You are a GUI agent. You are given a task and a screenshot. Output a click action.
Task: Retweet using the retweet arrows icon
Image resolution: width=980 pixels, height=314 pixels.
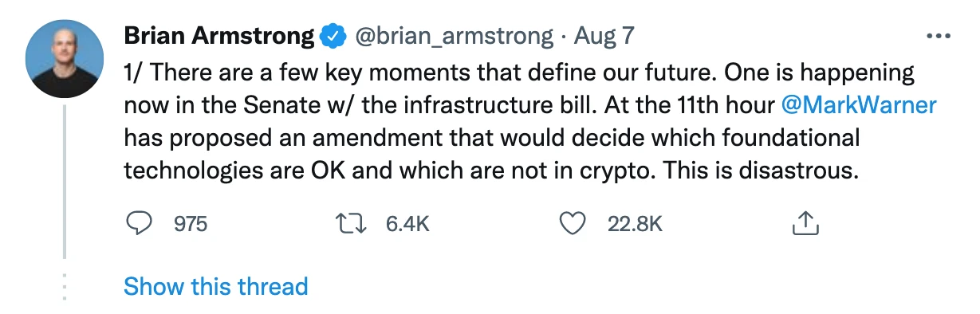(351, 225)
